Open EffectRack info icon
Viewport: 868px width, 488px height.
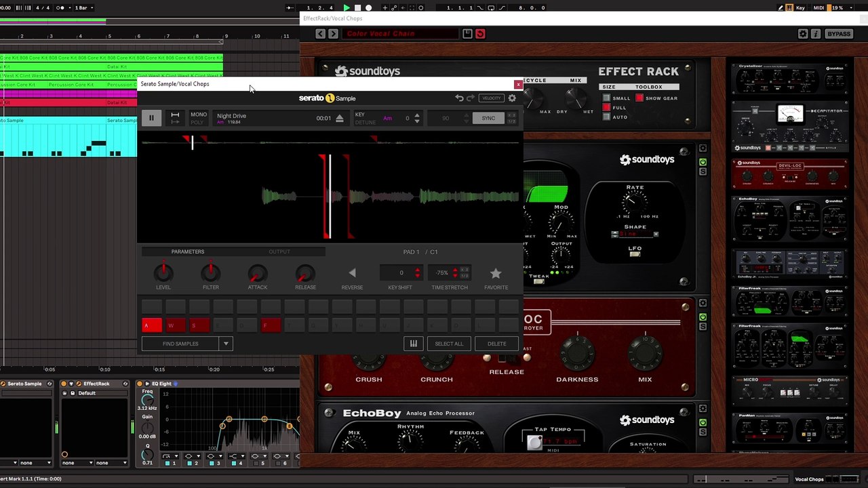(x=816, y=34)
